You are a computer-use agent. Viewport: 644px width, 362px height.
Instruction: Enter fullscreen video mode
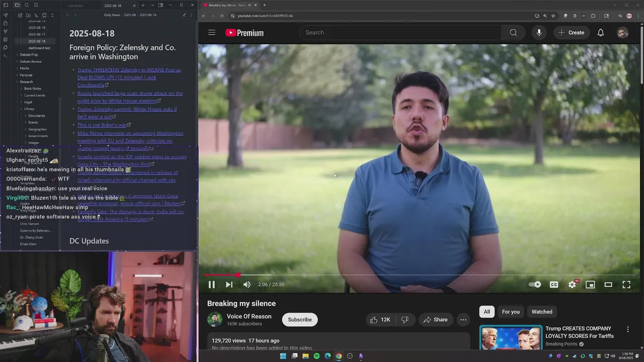click(626, 285)
